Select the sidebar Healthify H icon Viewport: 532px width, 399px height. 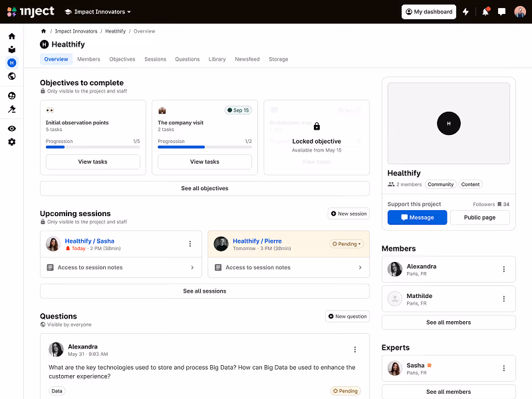pyautogui.click(x=12, y=63)
